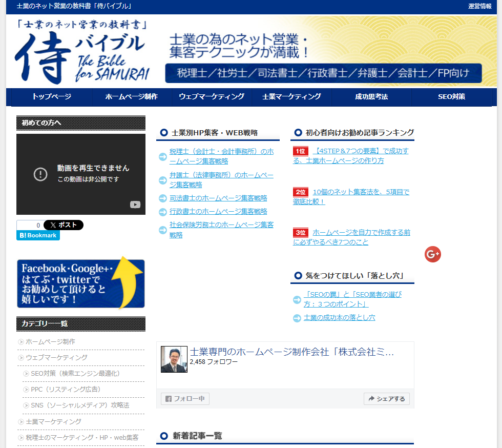Open ranked 2位 article 10個のネット集客法
The width and height of the screenshot is (502, 448).
click(351, 197)
